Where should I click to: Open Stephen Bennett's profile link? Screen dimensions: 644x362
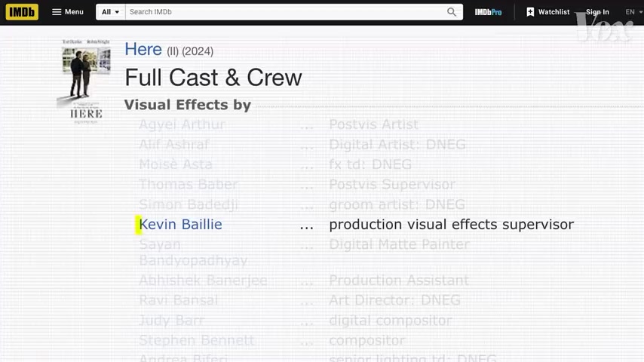coord(197,340)
